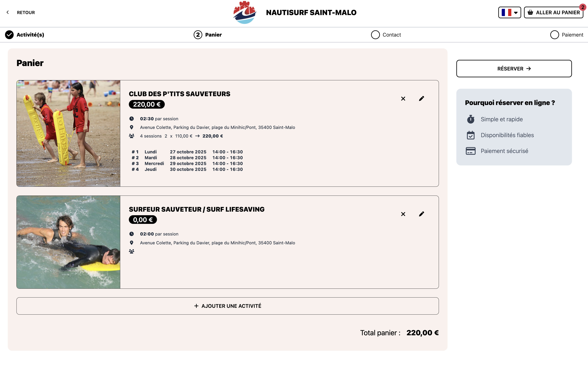Edit the Club des P'tits Sauveteurs booking
Image resolution: width=588 pixels, height=365 pixels.
[421, 99]
